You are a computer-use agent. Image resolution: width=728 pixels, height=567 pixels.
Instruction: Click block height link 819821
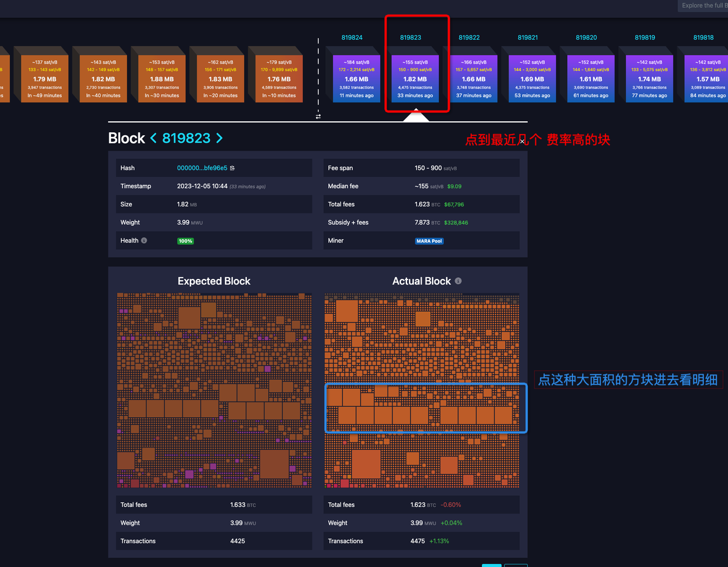528,38
